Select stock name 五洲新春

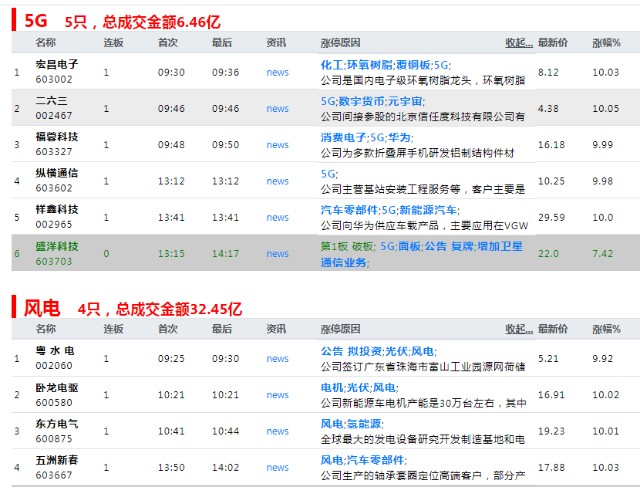[x=57, y=460]
